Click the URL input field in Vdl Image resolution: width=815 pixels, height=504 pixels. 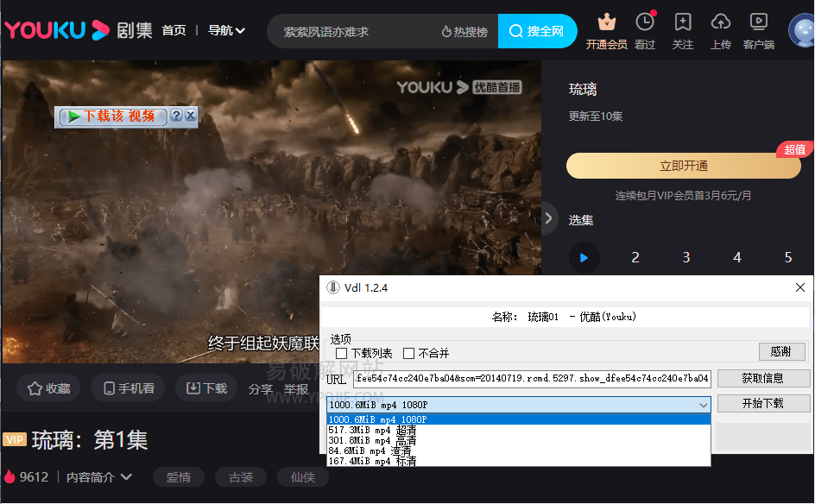point(532,379)
